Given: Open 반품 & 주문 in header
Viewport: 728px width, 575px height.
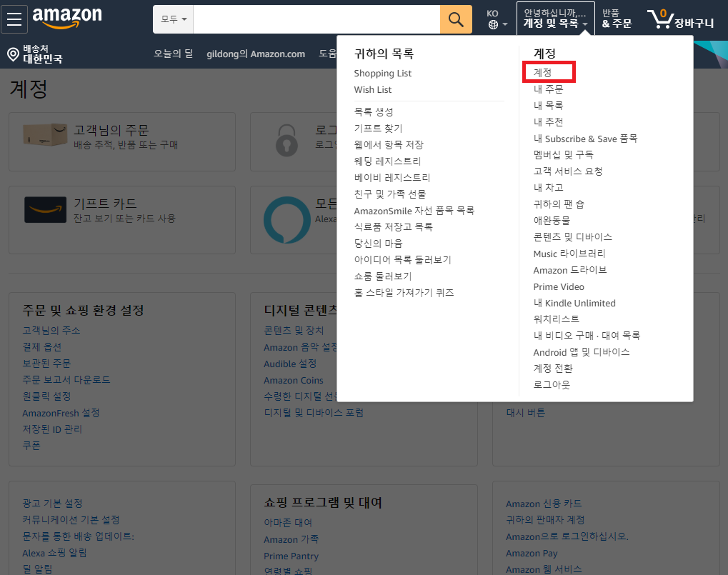Looking at the screenshot, I should point(617,19).
